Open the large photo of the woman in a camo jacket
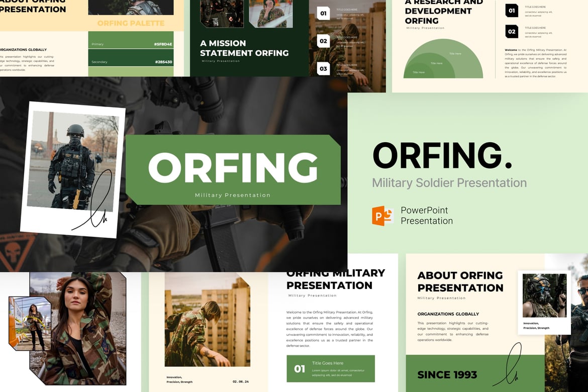The height and width of the screenshot is (392, 588). coord(78,329)
